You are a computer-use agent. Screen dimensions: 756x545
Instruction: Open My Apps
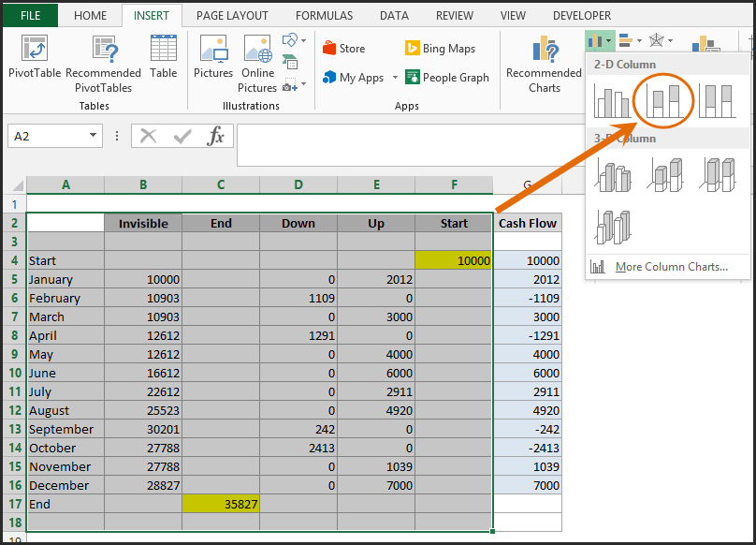[354, 77]
